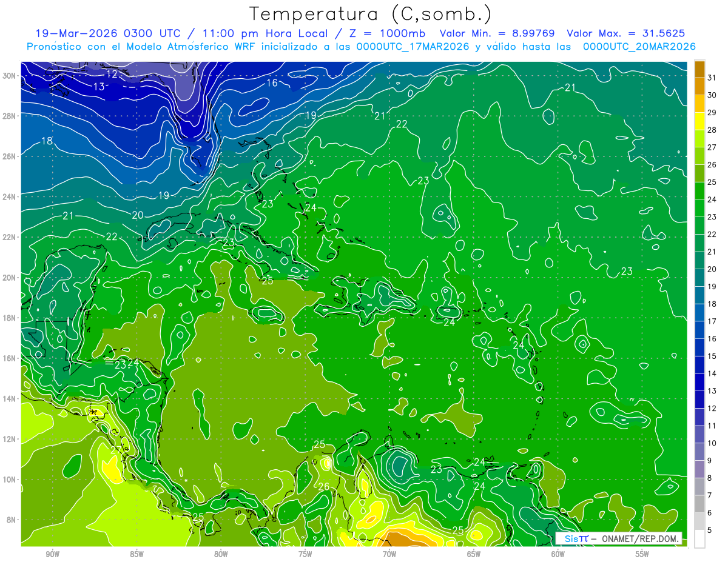Click the '14N' latitude axis label
Screen dimensions: 728x562
9,398
